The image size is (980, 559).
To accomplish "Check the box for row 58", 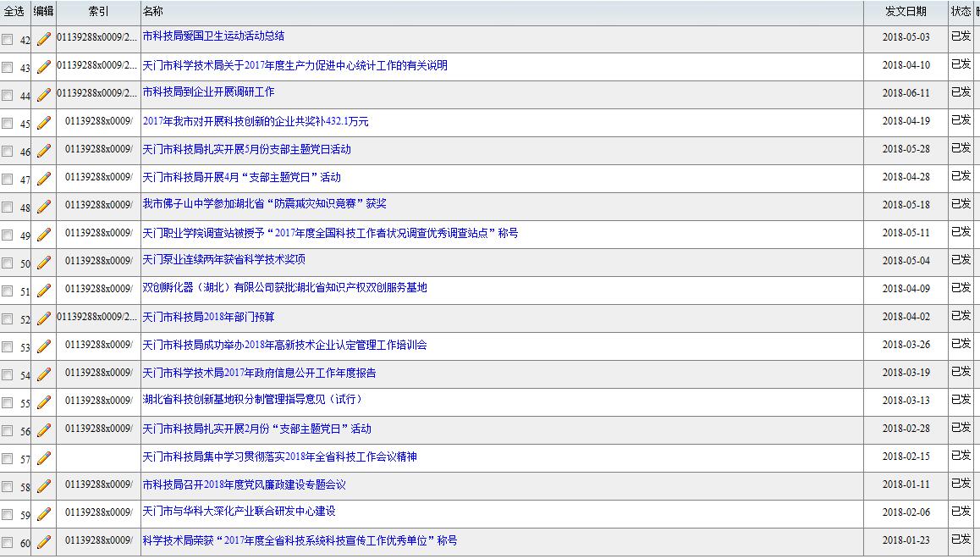I will (x=8, y=487).
